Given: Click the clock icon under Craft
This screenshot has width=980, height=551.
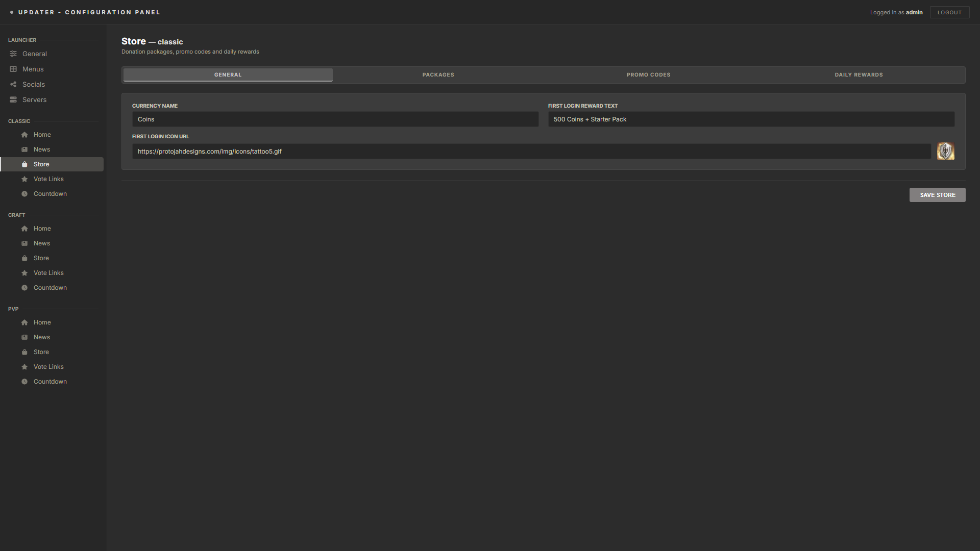Looking at the screenshot, I should [x=24, y=288].
